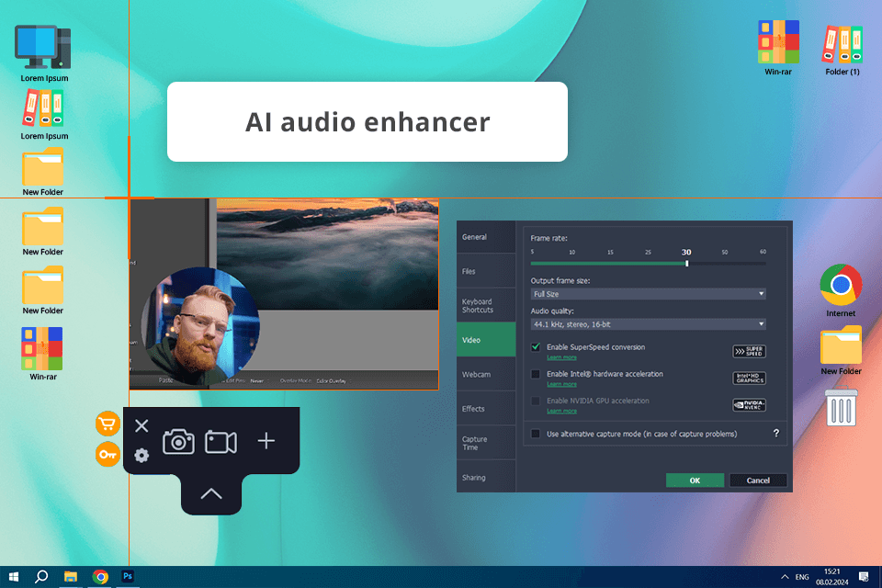Open Learn more link under NVIDIA acceleration
Screen dimensions: 882x588
[561, 412]
